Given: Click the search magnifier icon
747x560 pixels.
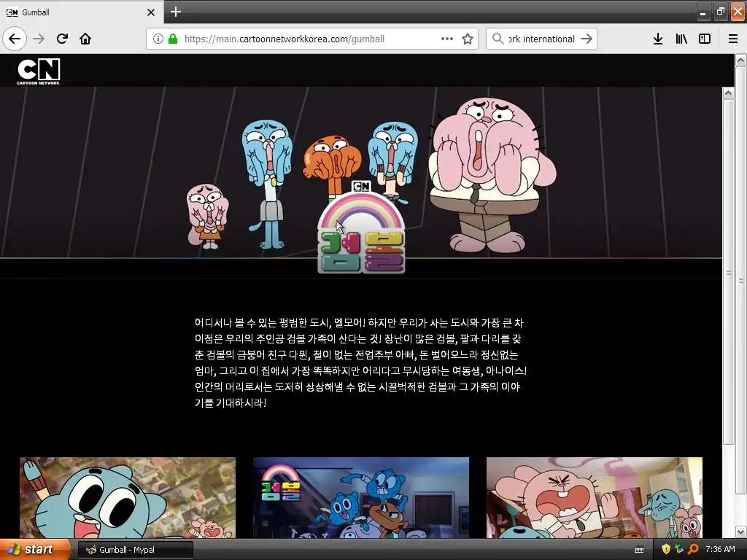Looking at the screenshot, I should (x=498, y=39).
